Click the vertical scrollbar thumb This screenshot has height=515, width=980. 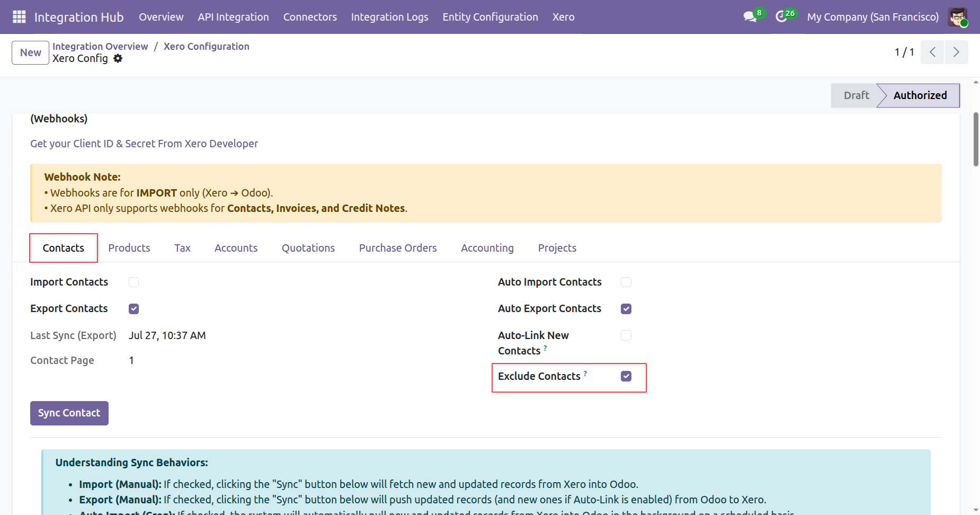976,139
